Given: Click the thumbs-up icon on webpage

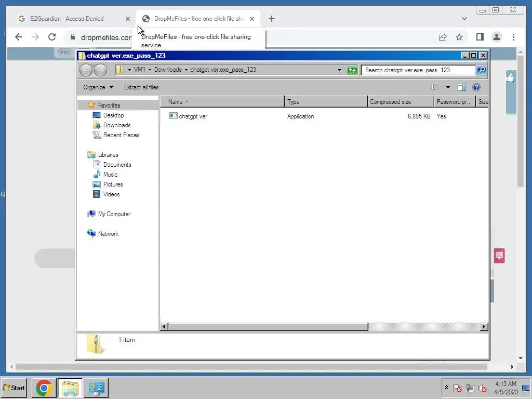Looking at the screenshot, I should click(511, 78).
